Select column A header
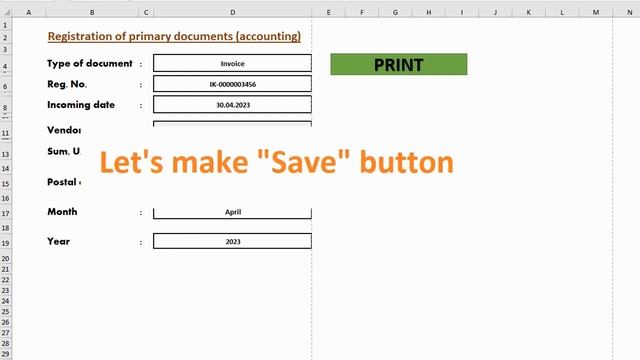This screenshot has width=640, height=360. point(29,12)
